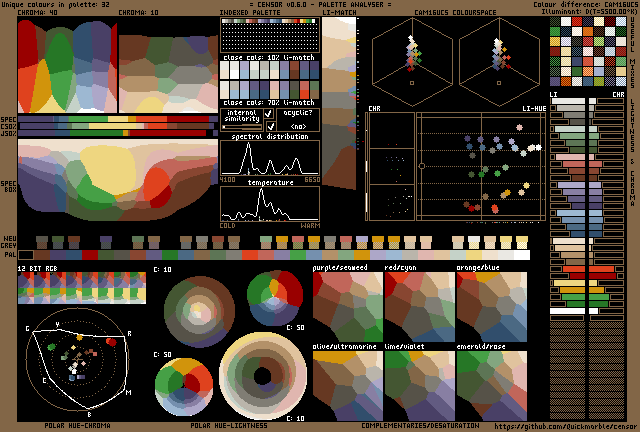
Task: Click the LI-MATCH vertical colour strip
Action: (x=339, y=103)
